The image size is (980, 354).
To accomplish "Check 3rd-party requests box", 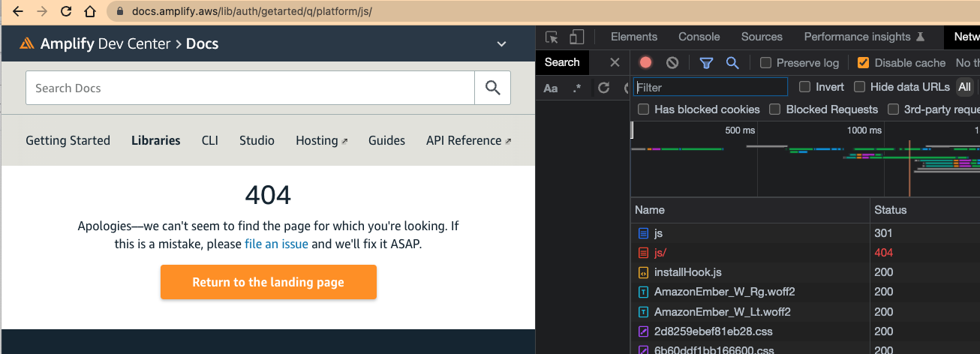I will 893,109.
